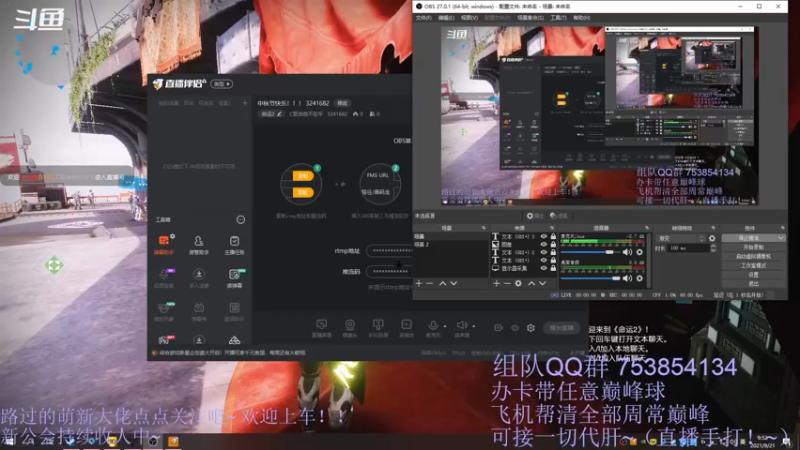Toggle the speaker icon in Douyu companion
Viewport: 800px width, 450px height.
click(462, 325)
